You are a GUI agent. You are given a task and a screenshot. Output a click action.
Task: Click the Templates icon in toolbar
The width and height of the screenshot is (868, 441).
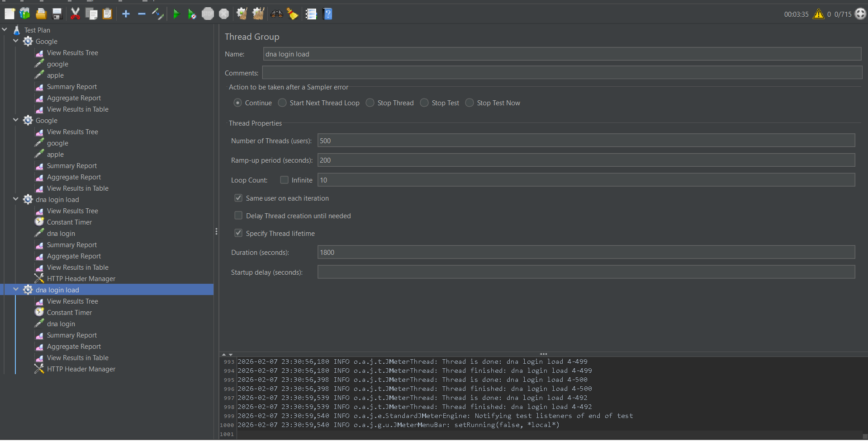pos(25,14)
